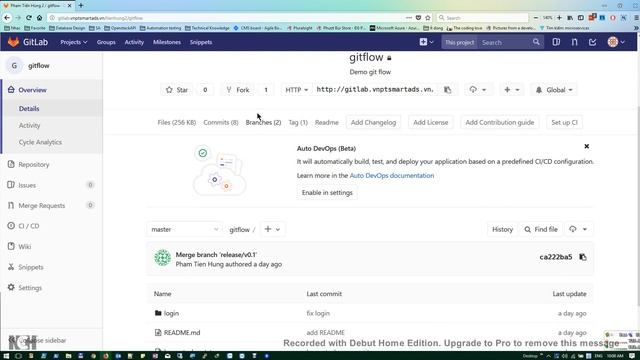Open Activity in the top navbar

click(134, 42)
